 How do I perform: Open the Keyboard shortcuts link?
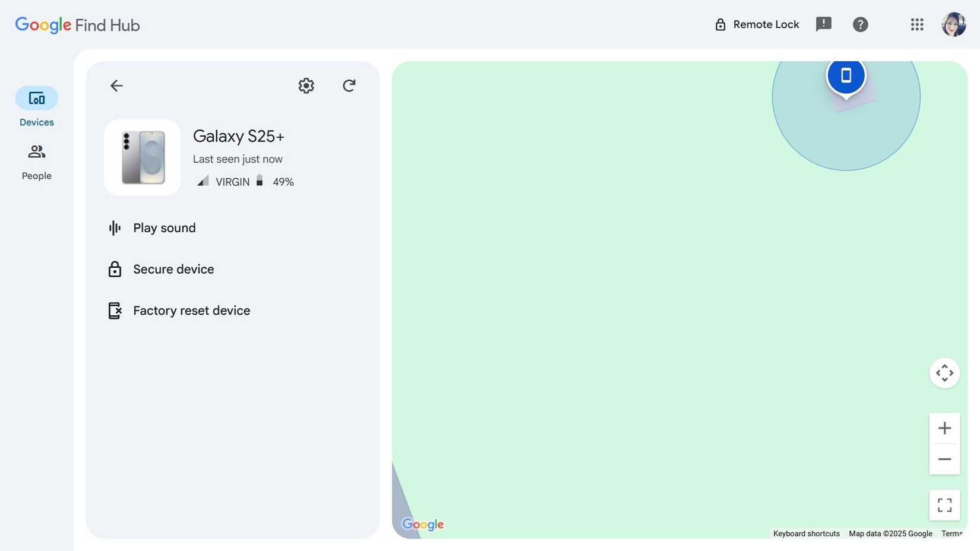click(806, 533)
